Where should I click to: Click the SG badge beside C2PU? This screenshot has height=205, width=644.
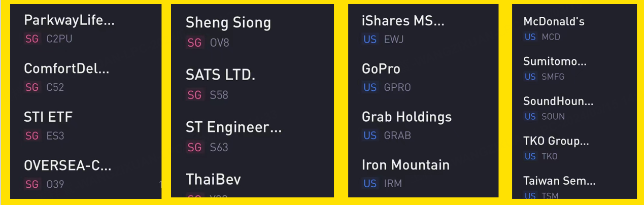coord(32,39)
